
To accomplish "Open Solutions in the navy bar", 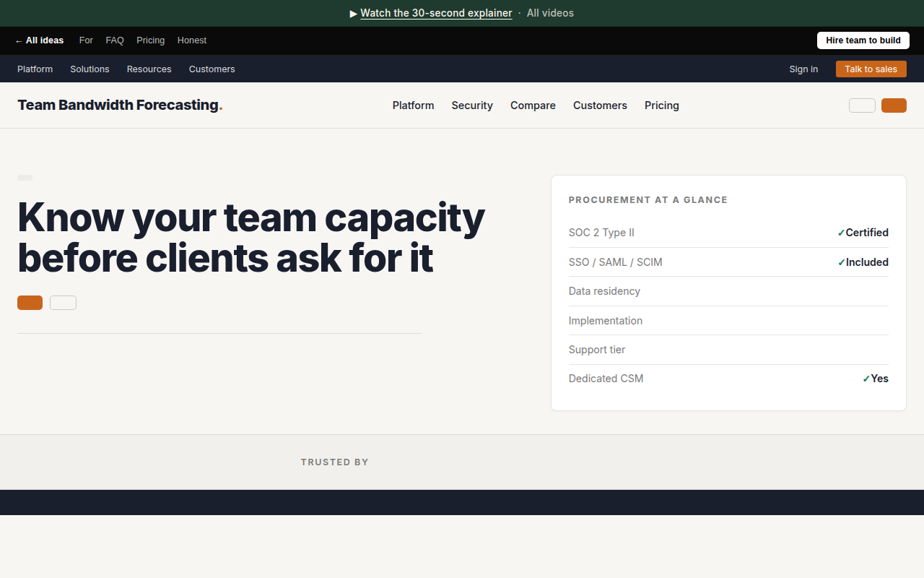I will click(90, 69).
